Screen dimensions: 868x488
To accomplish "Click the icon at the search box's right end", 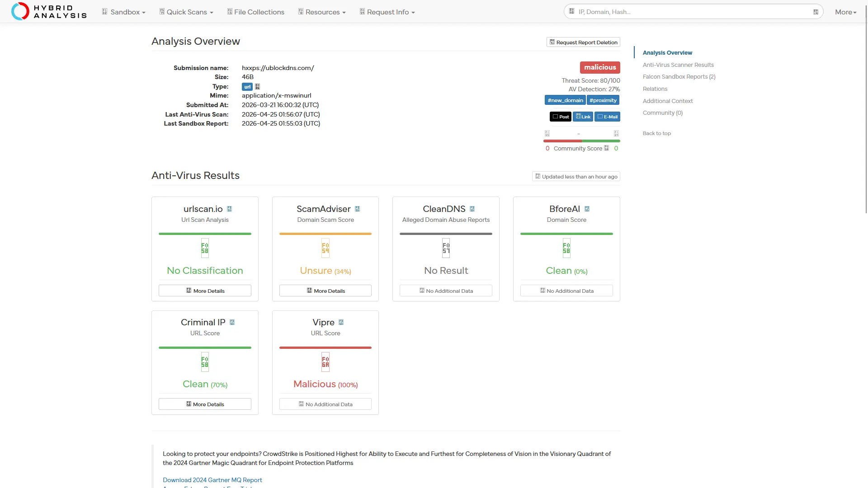I will 816,12.
